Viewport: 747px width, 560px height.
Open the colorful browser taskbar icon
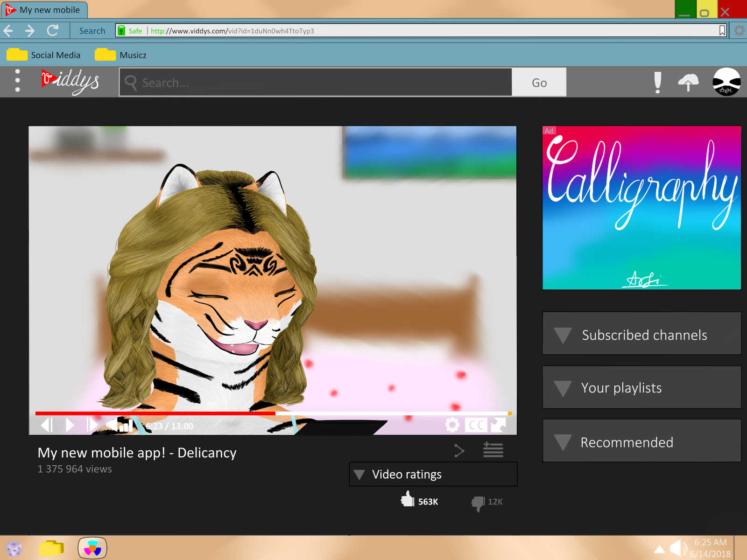click(92, 548)
